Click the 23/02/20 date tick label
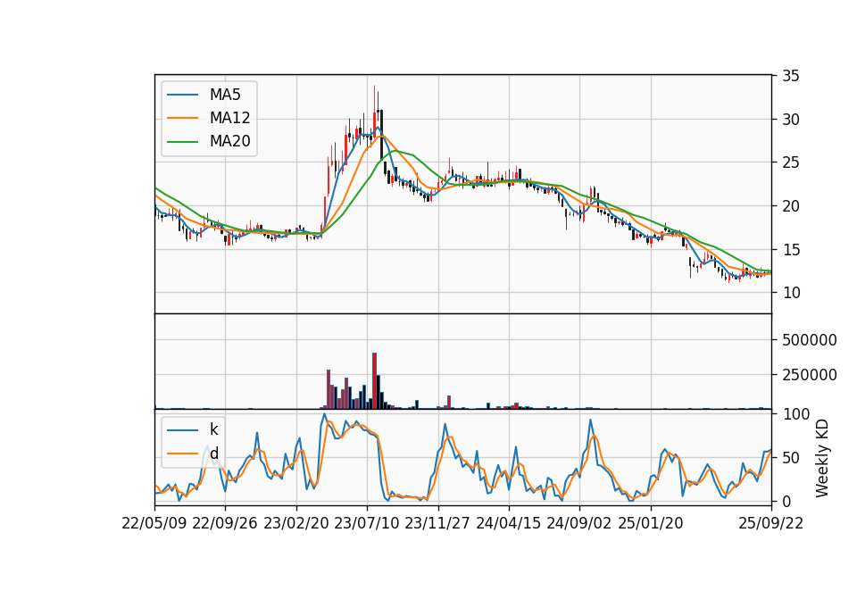The height and width of the screenshot is (616, 857). pyautogui.click(x=296, y=523)
